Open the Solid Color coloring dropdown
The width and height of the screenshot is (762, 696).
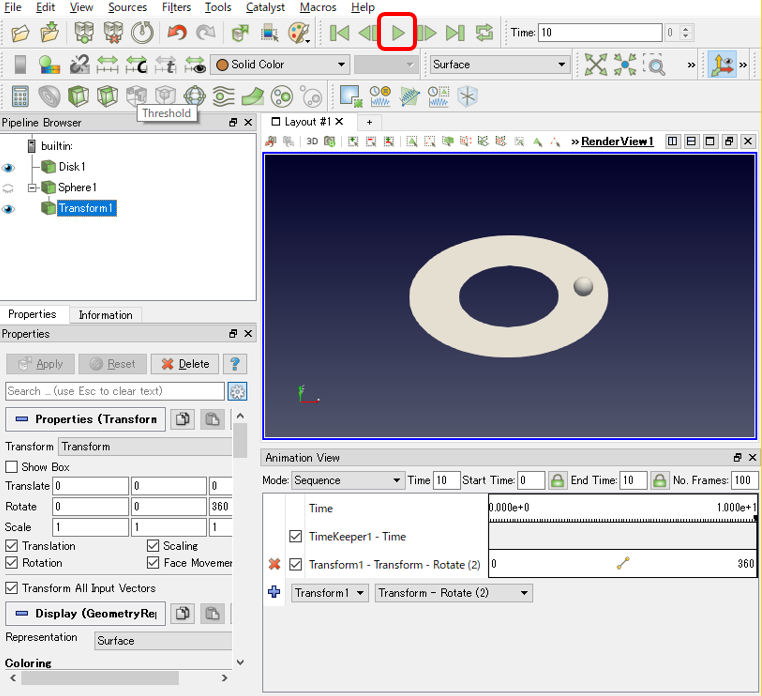point(280,64)
